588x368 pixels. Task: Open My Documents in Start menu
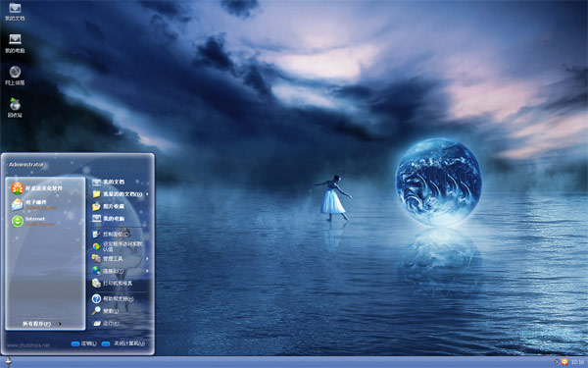click(x=120, y=182)
